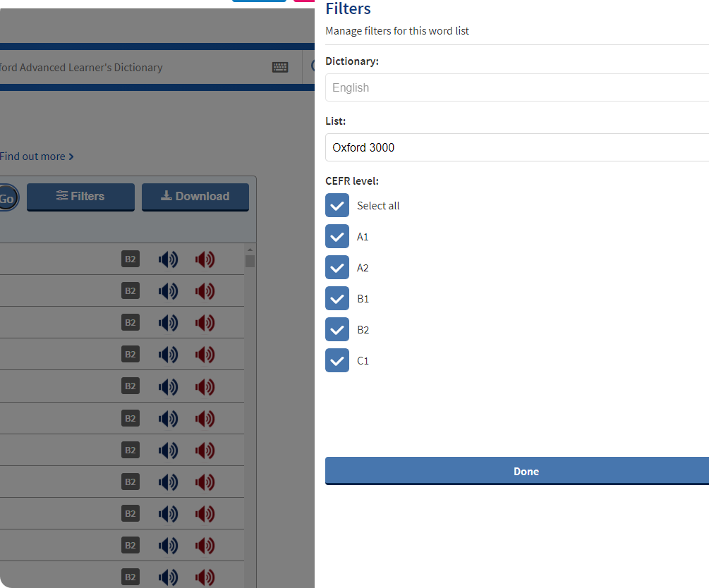Click the B2 badge in second row
709x588 pixels.
tap(131, 290)
